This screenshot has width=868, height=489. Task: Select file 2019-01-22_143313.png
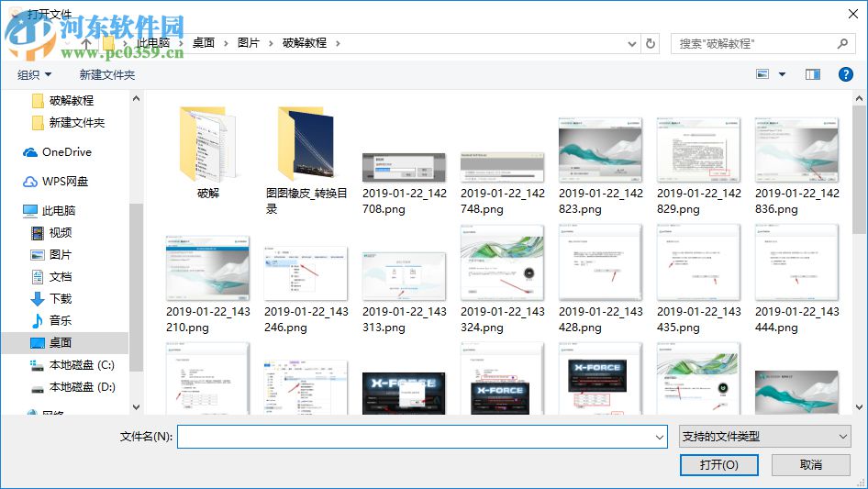click(404, 293)
